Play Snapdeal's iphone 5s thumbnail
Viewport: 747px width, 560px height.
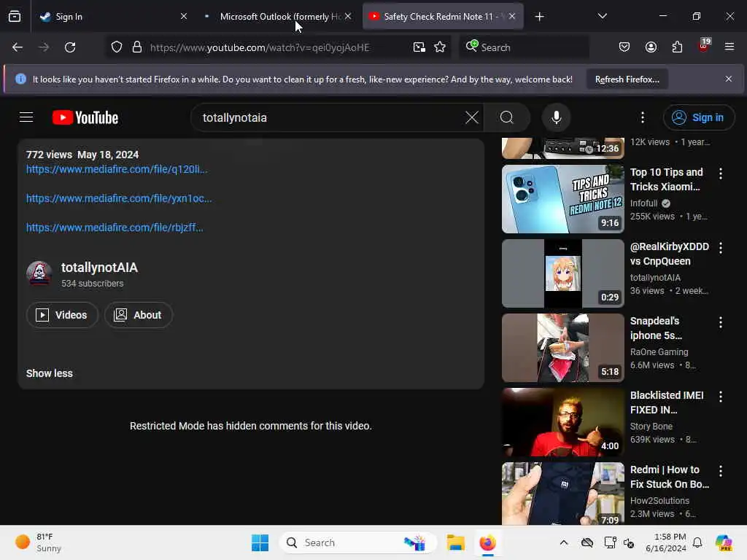coord(562,348)
